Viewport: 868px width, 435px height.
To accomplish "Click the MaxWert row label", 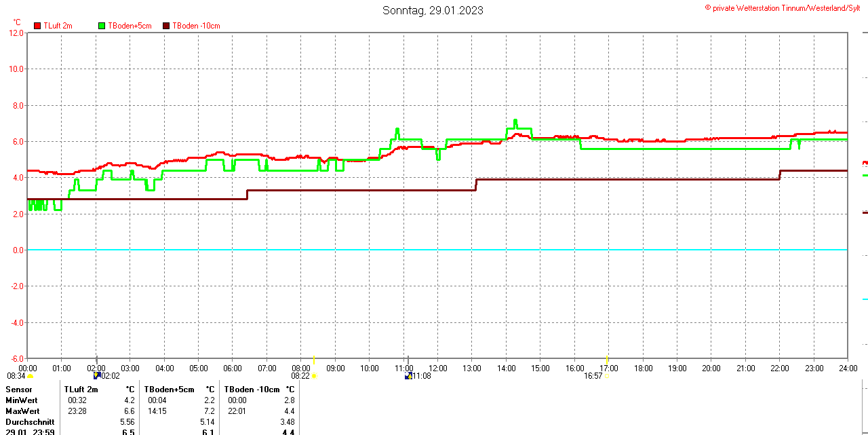I will pyautogui.click(x=22, y=411).
